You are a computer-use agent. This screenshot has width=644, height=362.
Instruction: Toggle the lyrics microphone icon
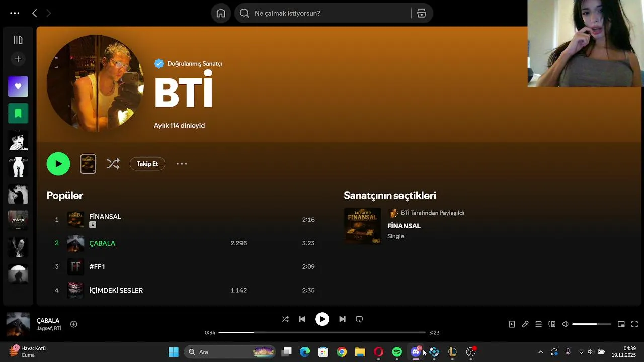[525, 324]
